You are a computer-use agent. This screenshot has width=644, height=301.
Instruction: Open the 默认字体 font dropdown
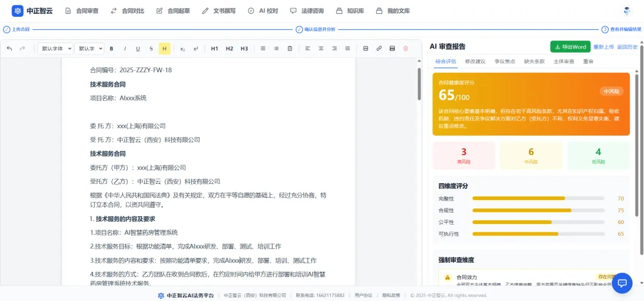click(x=55, y=48)
